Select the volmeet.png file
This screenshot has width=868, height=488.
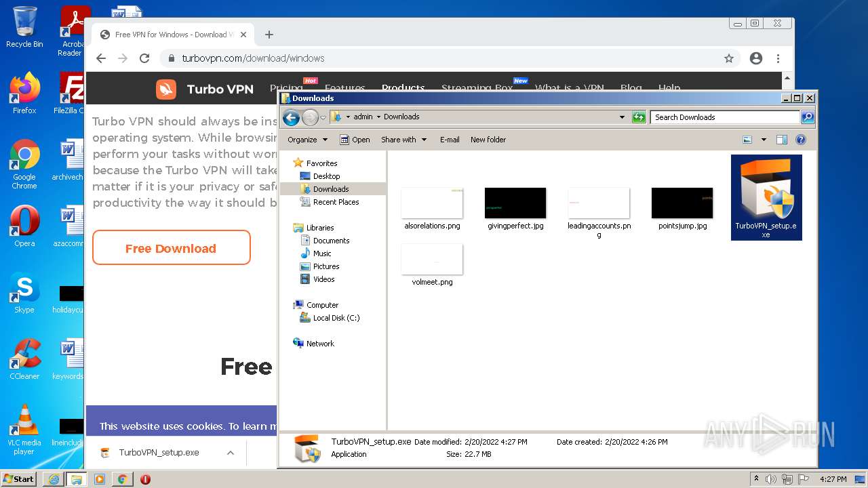432,266
